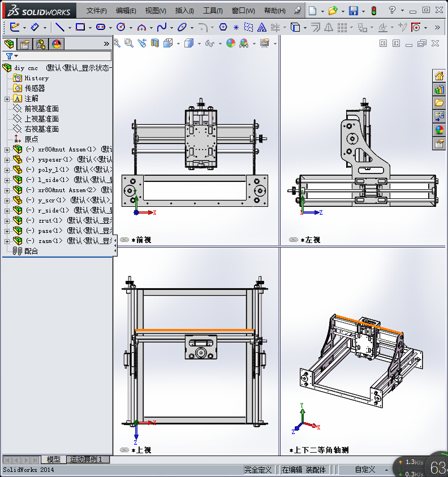Viewport: 448px width, 477px height.
Task: Open the 文件(F) menu
Action: [x=96, y=11]
